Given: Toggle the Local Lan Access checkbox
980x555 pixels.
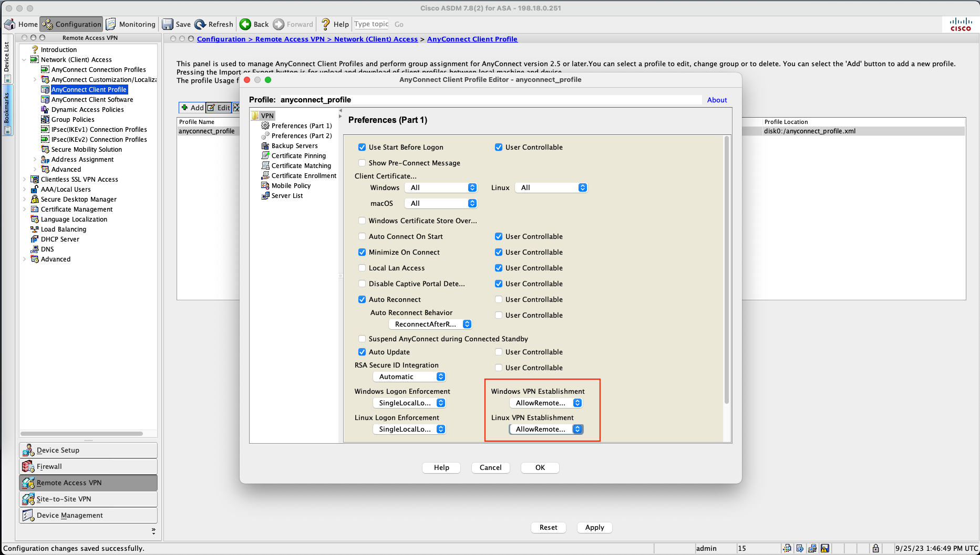Looking at the screenshot, I should point(362,268).
